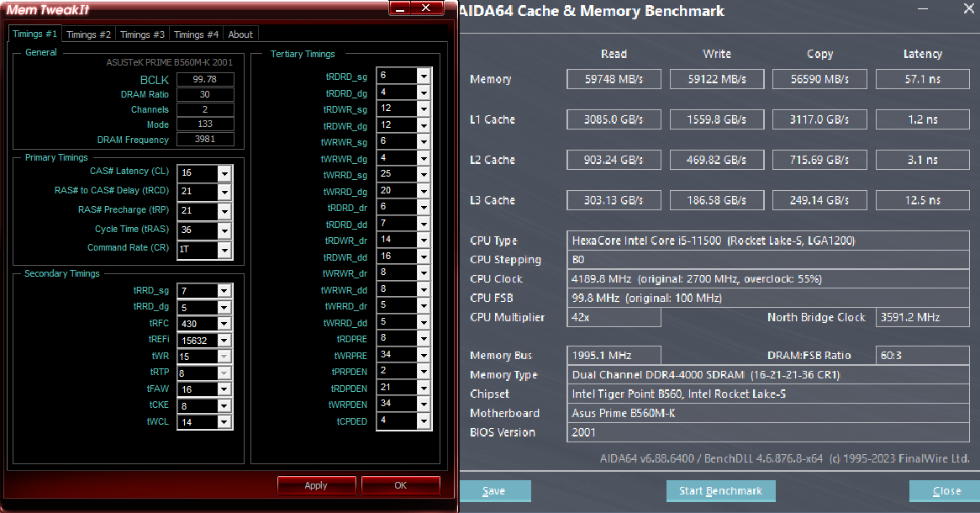Click the DRAM Frequency field showing 3981
This screenshot has height=513, width=980.
205,140
